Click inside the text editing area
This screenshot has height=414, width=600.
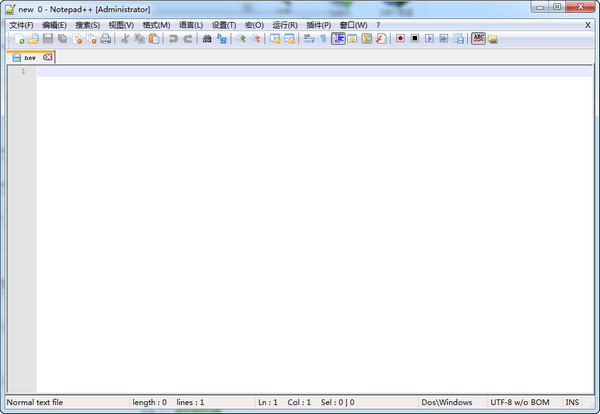(300, 220)
